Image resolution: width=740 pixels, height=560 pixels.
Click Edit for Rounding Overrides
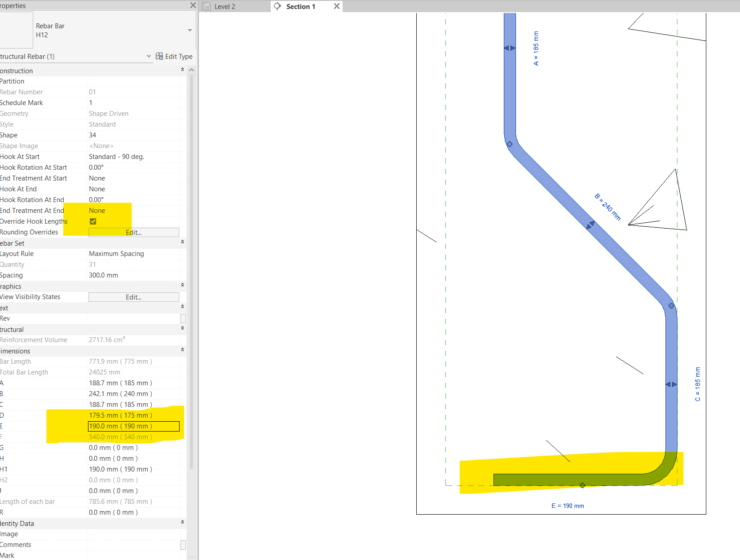(x=133, y=232)
